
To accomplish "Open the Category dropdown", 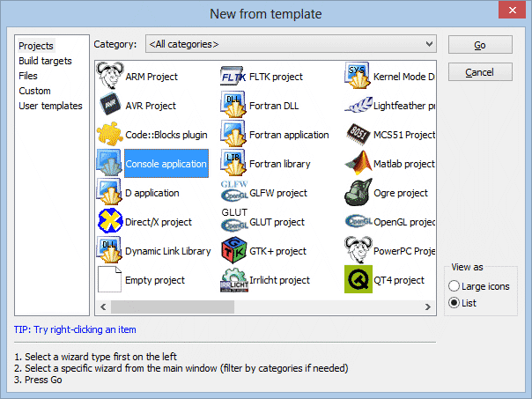I will tap(291, 44).
